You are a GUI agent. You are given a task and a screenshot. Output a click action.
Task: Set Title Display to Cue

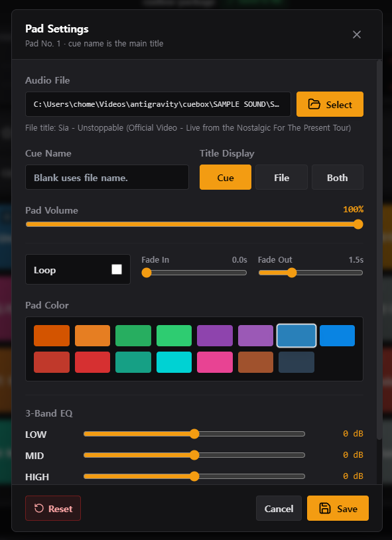click(x=226, y=177)
